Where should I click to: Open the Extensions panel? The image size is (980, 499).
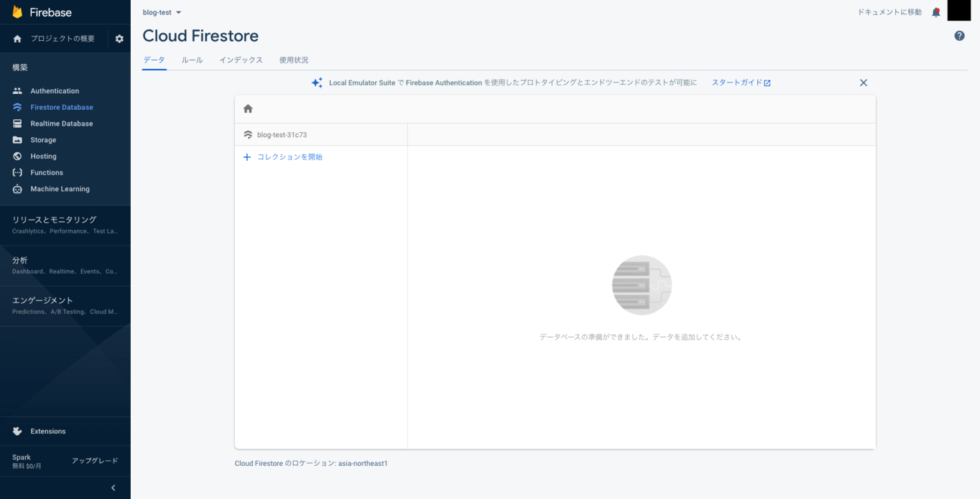pyautogui.click(x=48, y=431)
